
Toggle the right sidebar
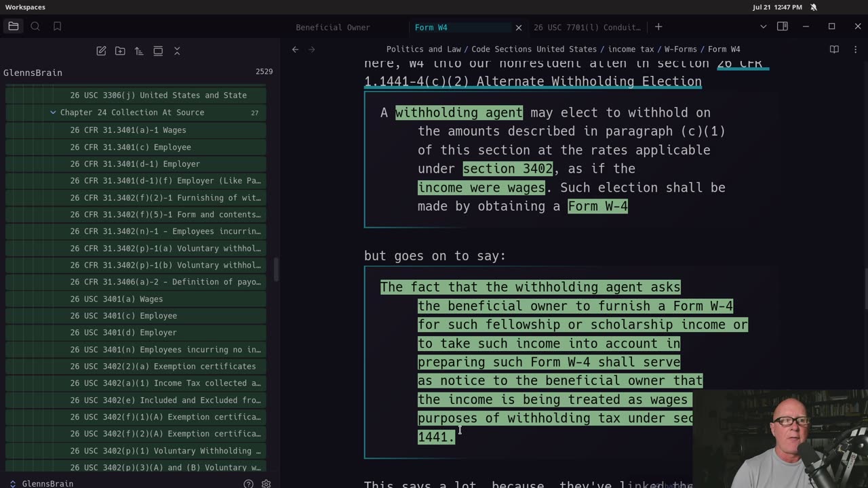coord(783,27)
